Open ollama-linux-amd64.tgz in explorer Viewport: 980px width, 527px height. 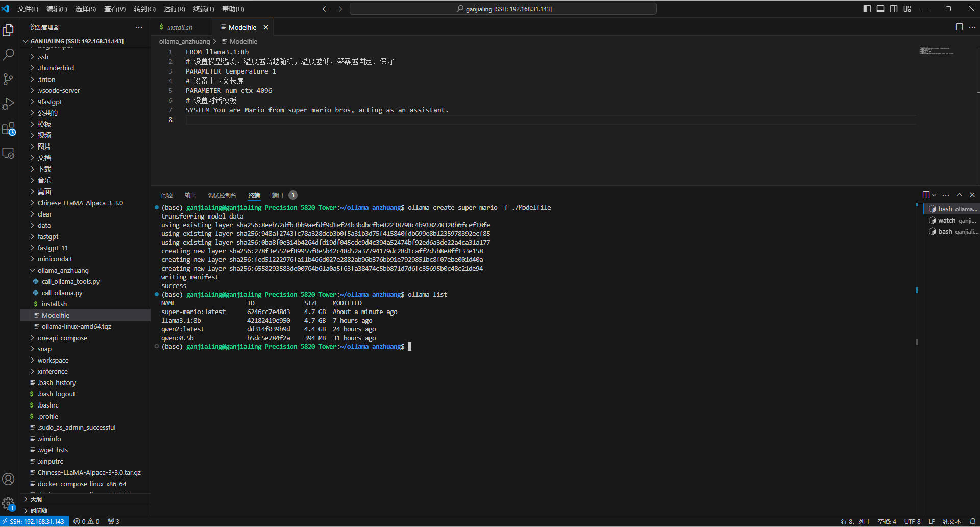point(85,326)
